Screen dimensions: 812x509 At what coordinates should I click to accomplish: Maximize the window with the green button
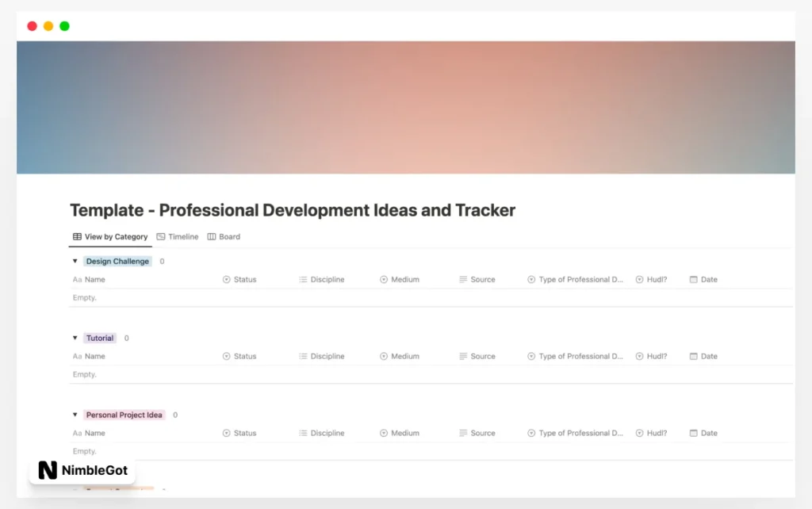click(x=65, y=26)
